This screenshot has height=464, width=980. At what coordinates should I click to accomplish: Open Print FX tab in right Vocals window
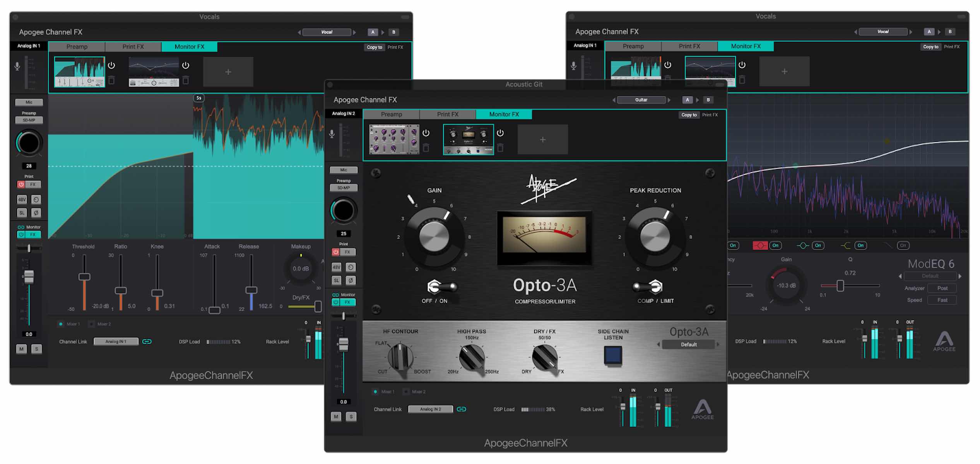click(x=689, y=46)
